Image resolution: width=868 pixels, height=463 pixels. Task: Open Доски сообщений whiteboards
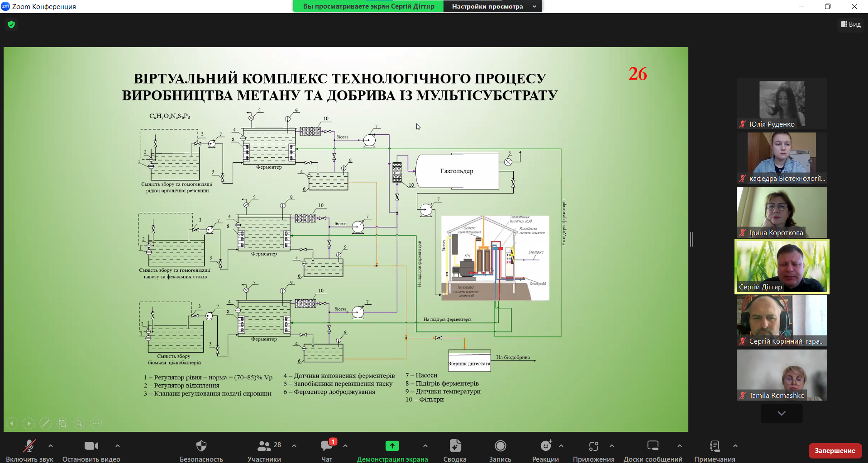point(653,450)
